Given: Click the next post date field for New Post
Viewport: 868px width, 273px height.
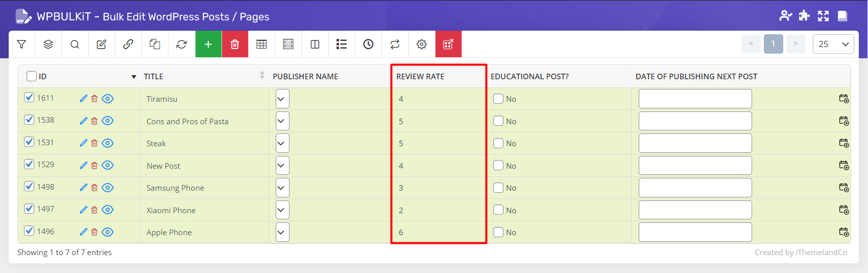Looking at the screenshot, I should pyautogui.click(x=695, y=166).
